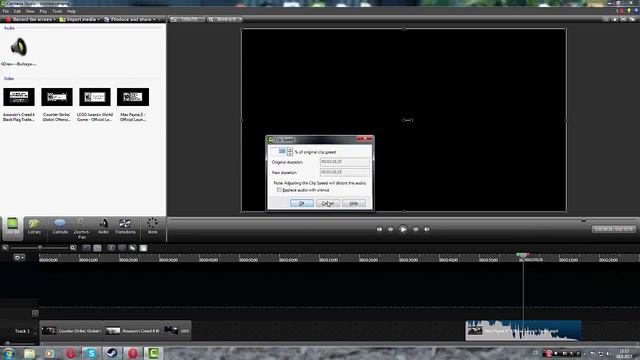Viewport: 640px width, 360px height.
Task: Click Import media button
Action: click(78, 19)
